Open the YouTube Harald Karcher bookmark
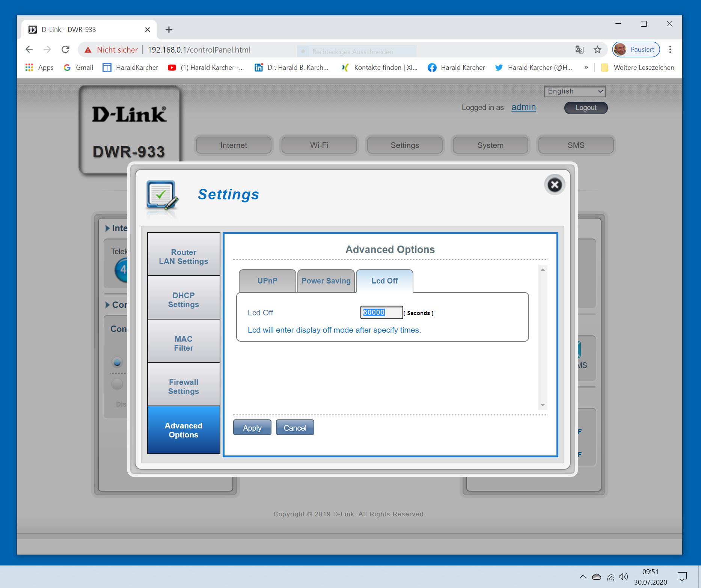Image resolution: width=701 pixels, height=588 pixels. pos(206,68)
